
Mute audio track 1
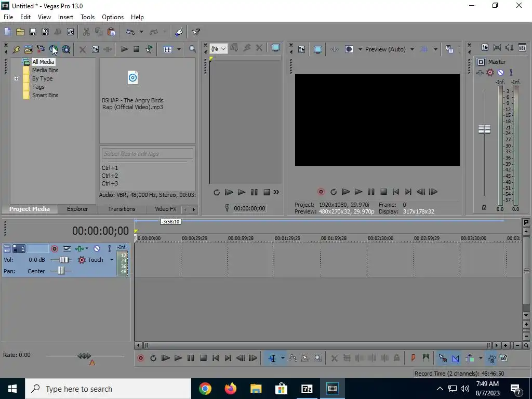pos(97,249)
